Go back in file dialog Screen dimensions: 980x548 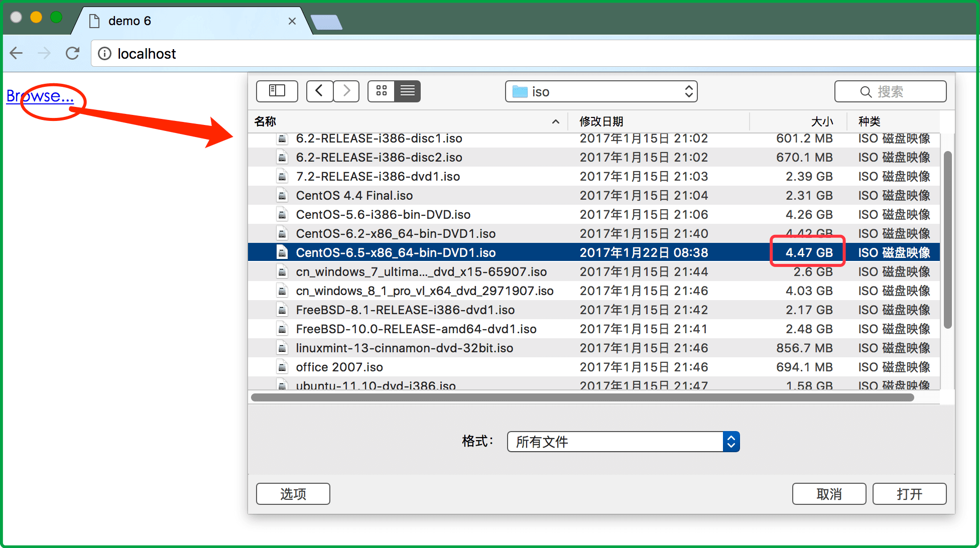pyautogui.click(x=319, y=91)
